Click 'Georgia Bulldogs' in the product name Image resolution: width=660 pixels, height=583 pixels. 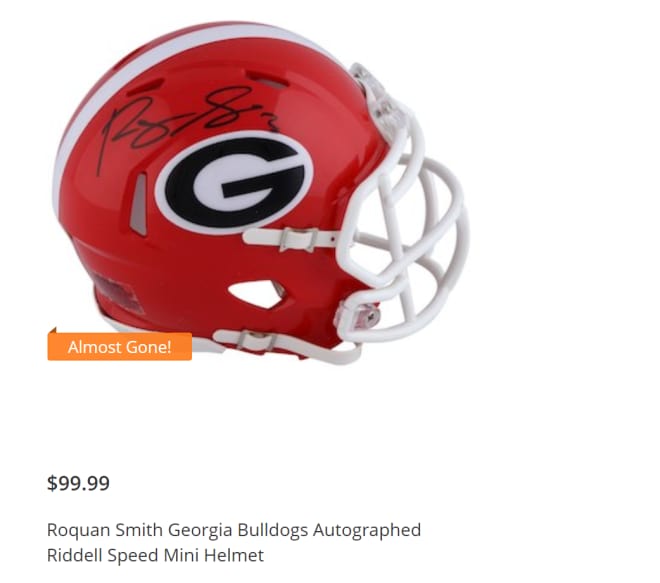pos(238,531)
